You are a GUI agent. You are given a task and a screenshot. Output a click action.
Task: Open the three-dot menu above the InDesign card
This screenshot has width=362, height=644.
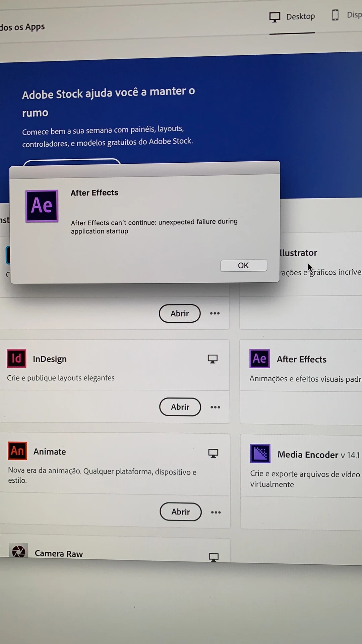(215, 313)
